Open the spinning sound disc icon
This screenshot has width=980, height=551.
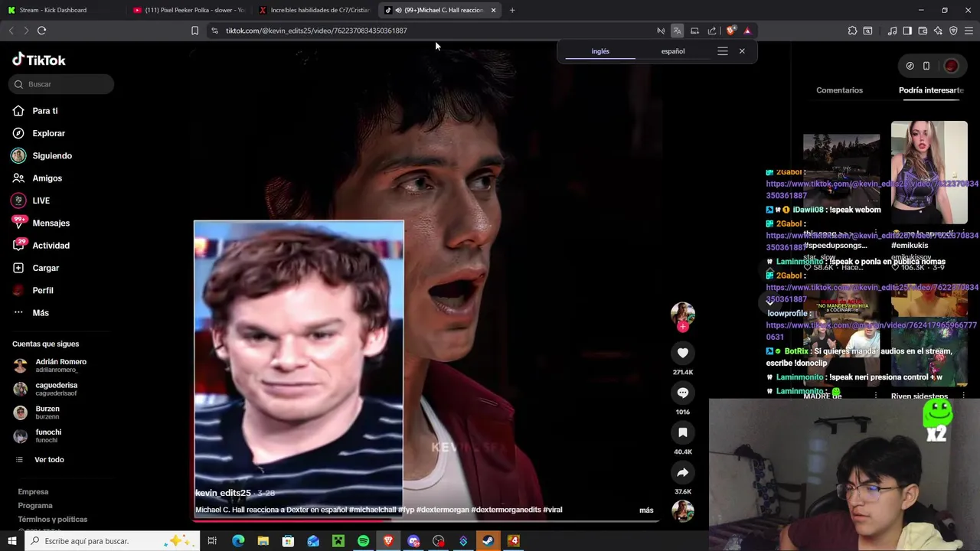pyautogui.click(x=682, y=510)
